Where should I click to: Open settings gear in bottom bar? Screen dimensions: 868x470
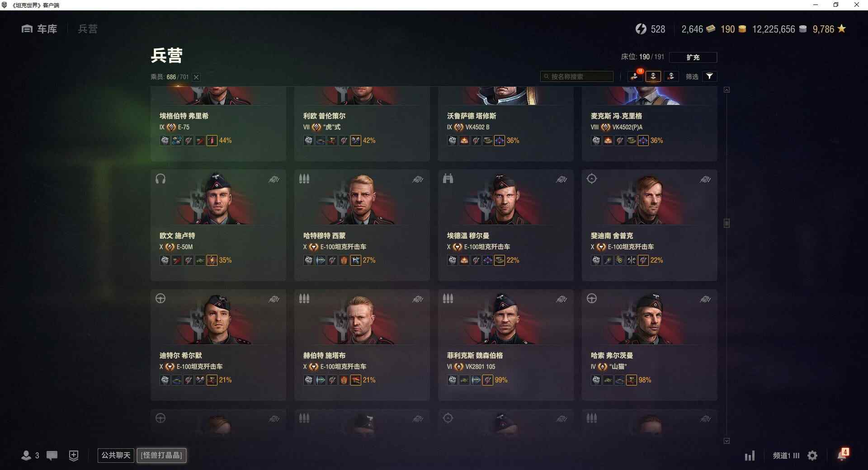[x=812, y=456]
